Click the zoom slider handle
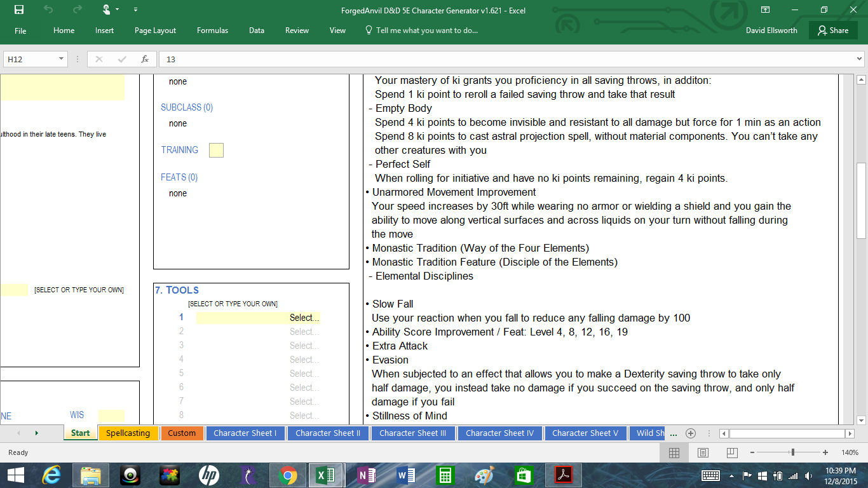Screen dimensions: 868x488 793,452
